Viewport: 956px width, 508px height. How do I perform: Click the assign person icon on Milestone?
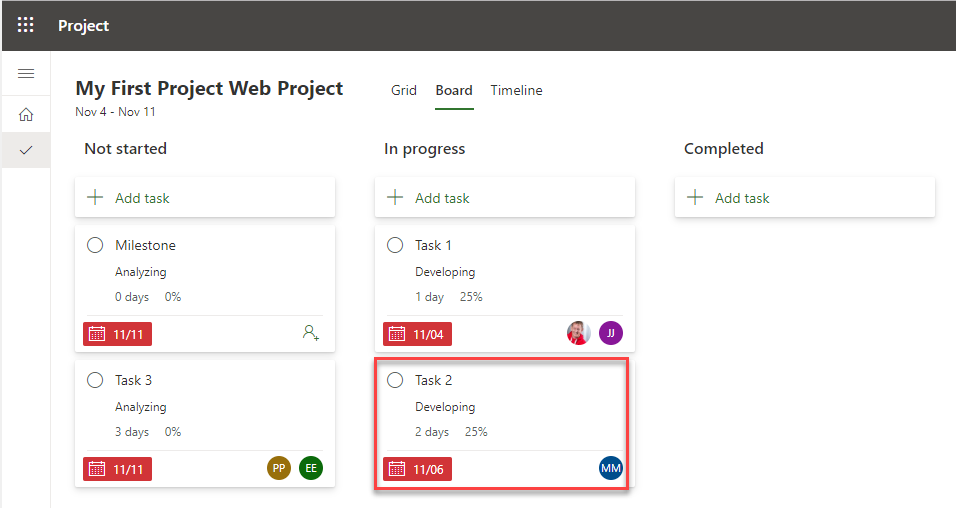pyautogui.click(x=310, y=333)
